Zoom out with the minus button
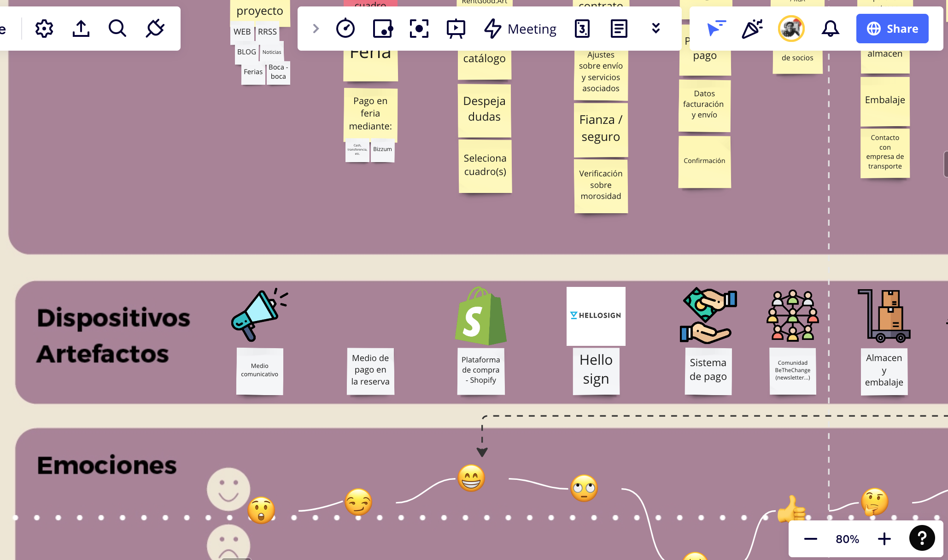 pos(811,539)
